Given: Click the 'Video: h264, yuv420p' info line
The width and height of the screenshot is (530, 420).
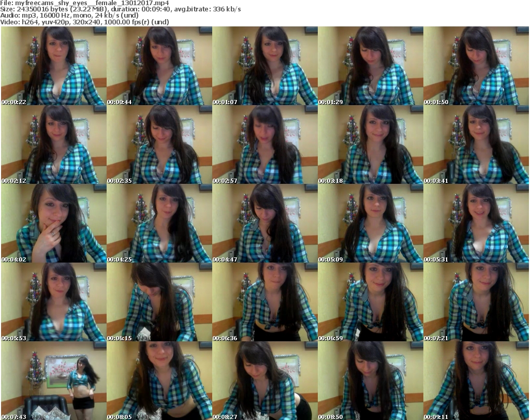Looking at the screenshot, I should point(84,22).
